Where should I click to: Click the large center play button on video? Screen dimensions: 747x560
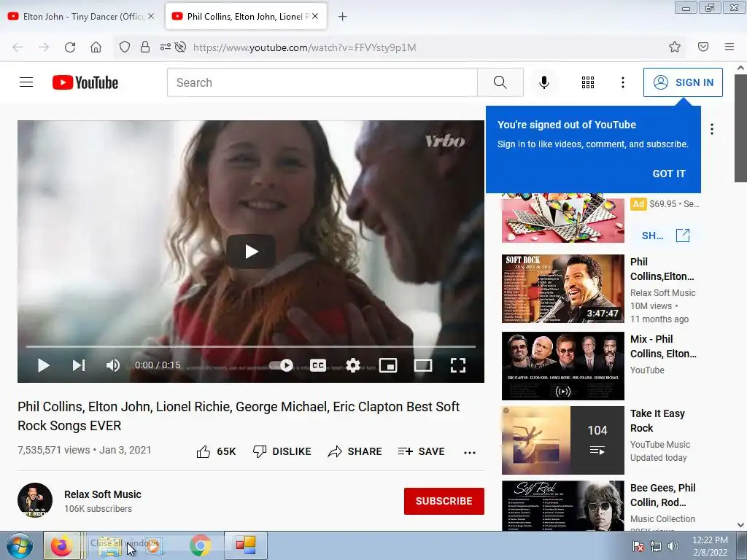pyautogui.click(x=251, y=251)
